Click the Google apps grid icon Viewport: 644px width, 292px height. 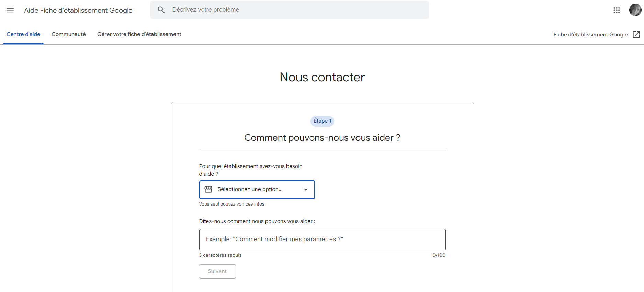tap(617, 10)
